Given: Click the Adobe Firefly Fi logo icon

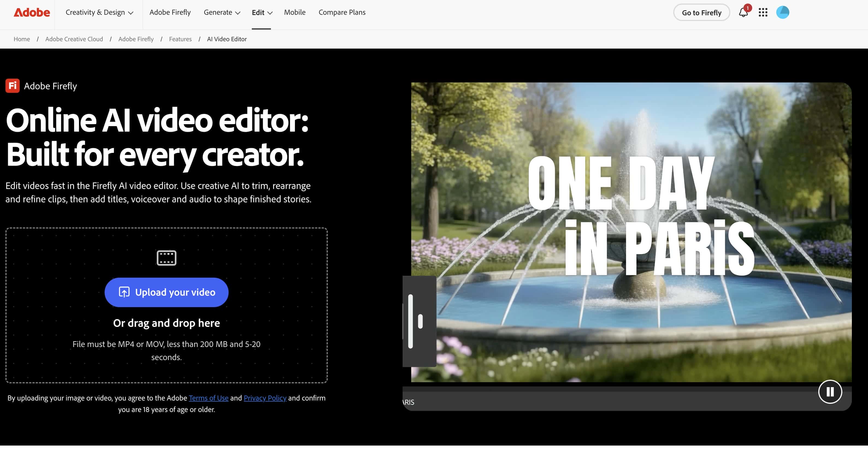Looking at the screenshot, I should [x=13, y=86].
